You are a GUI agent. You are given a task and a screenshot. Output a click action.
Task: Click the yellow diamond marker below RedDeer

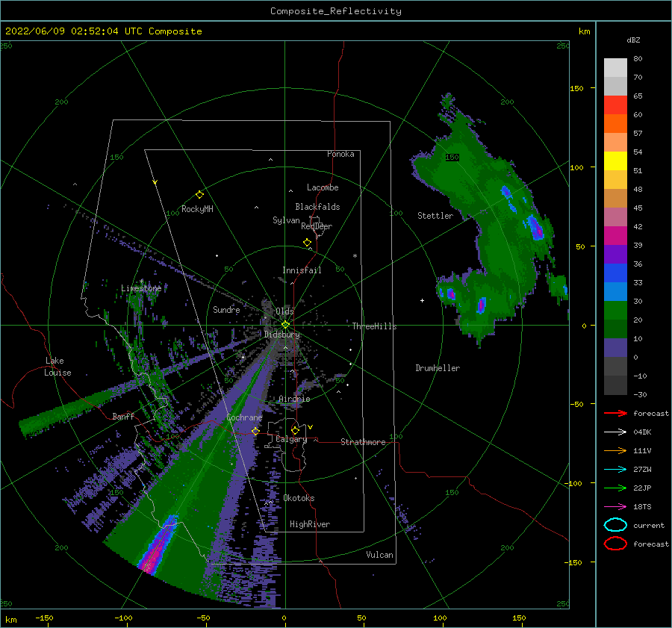pos(308,243)
